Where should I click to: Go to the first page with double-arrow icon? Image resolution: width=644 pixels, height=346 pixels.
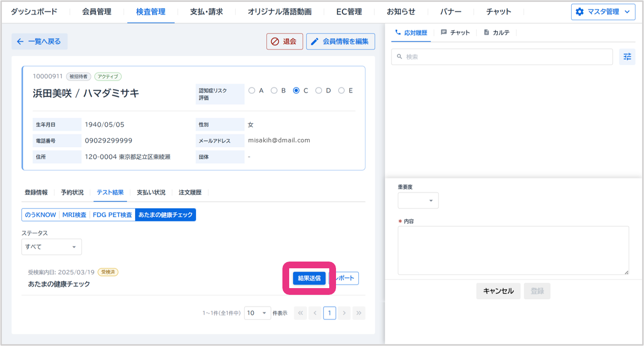pos(300,313)
